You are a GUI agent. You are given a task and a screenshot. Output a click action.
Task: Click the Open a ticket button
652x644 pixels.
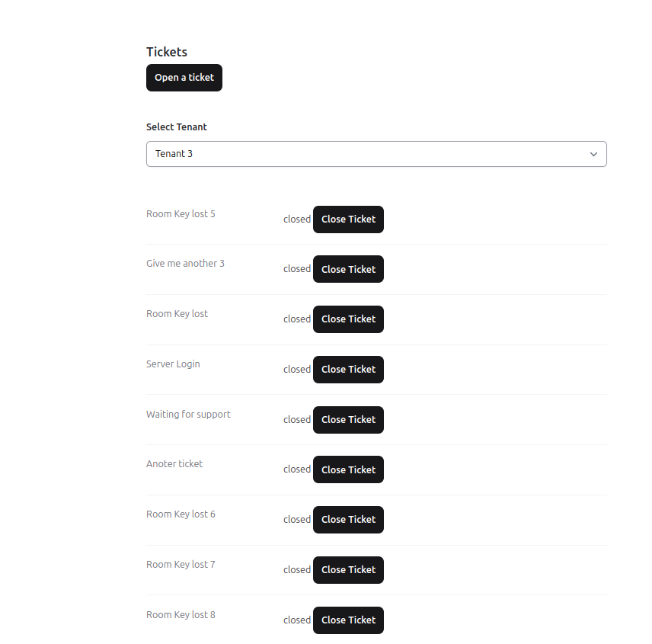(x=184, y=77)
